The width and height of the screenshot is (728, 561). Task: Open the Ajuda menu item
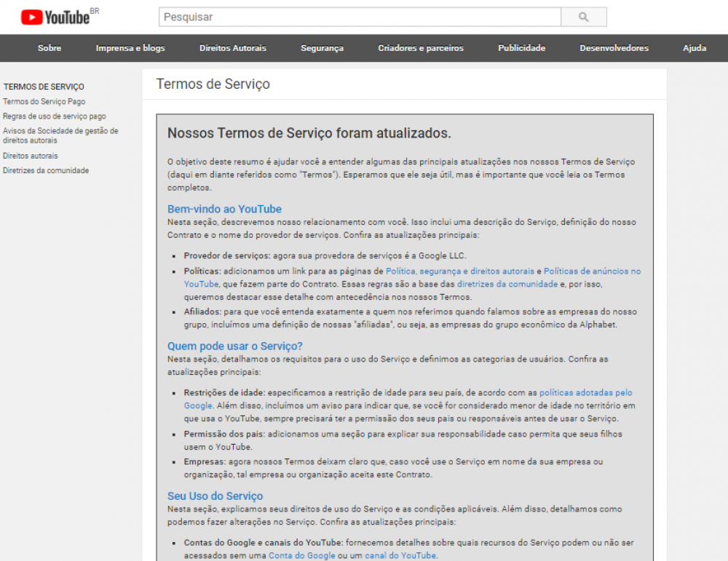point(695,48)
